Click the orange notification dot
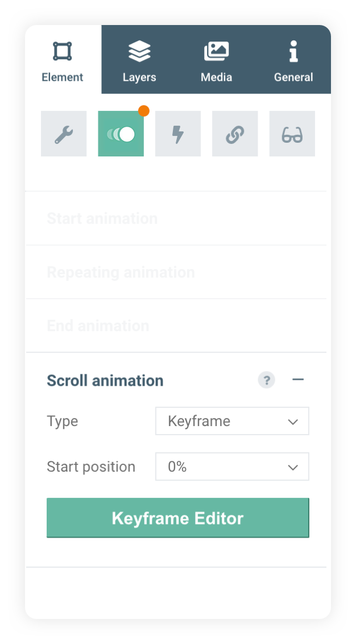This screenshot has height=644, width=356. click(x=144, y=110)
